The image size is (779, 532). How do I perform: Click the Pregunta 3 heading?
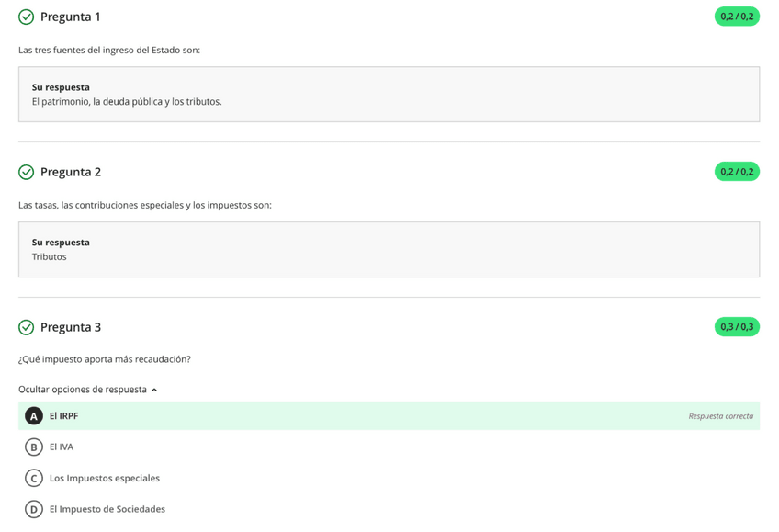pos(71,327)
